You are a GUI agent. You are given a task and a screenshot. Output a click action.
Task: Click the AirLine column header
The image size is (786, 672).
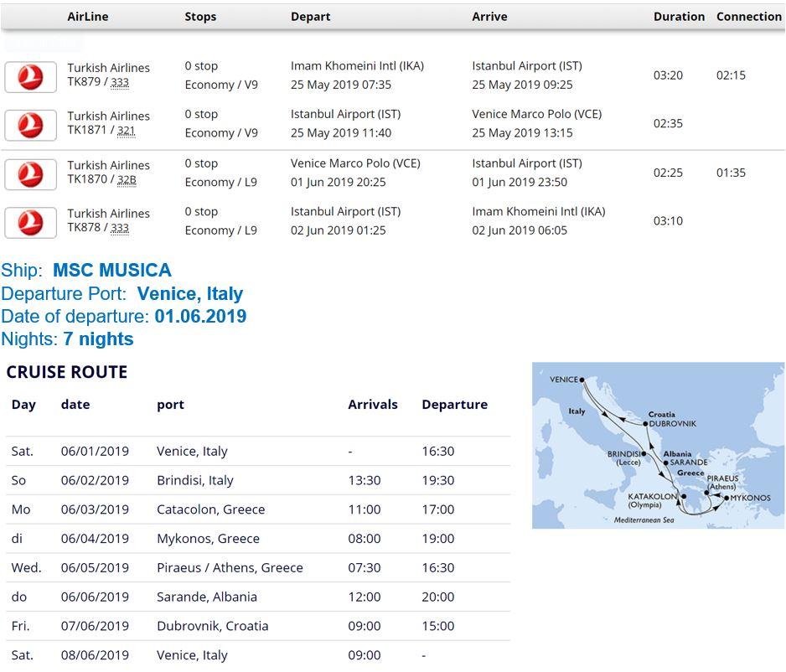click(x=87, y=17)
